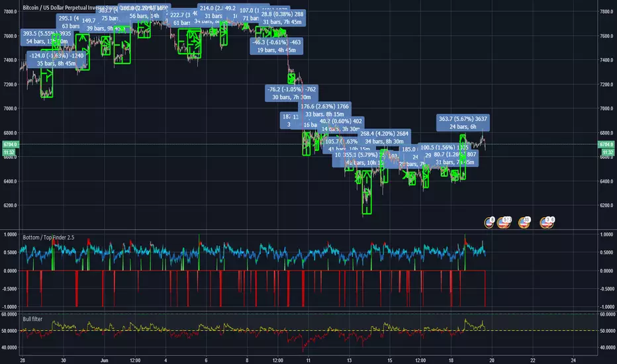Open the US economic event icon badged 8
This screenshot has width=617, height=364.
tap(489, 222)
